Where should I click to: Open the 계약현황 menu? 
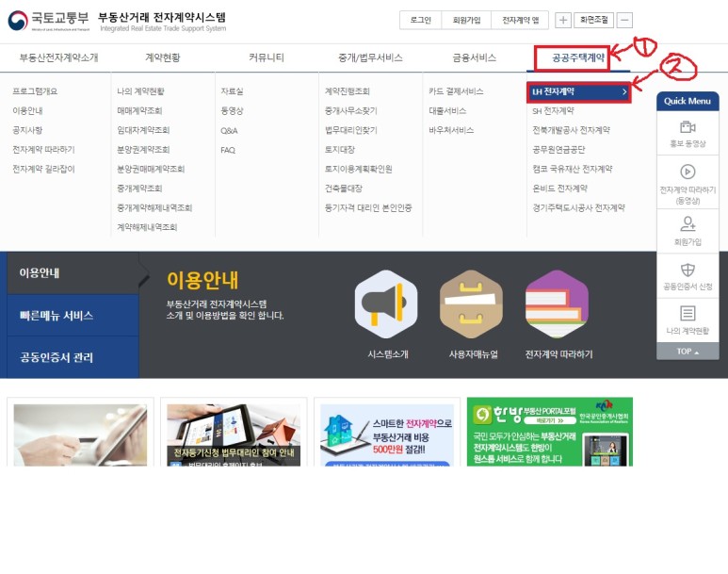coord(163,57)
